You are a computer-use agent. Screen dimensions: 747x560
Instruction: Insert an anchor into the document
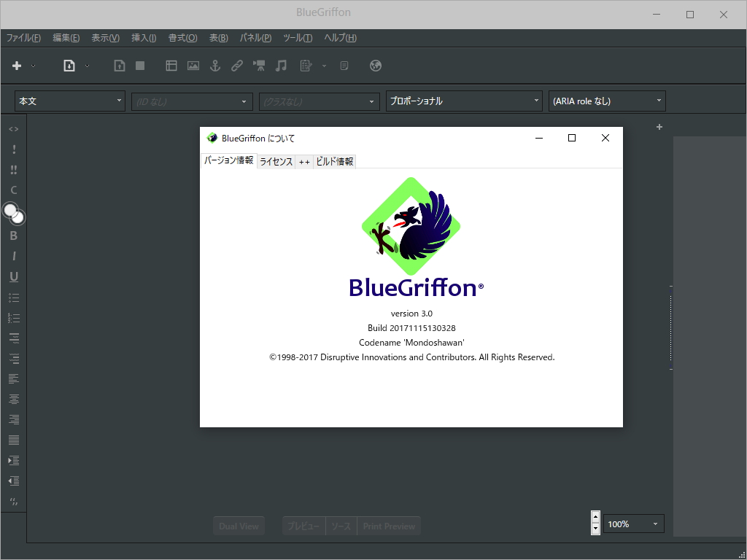click(x=214, y=66)
